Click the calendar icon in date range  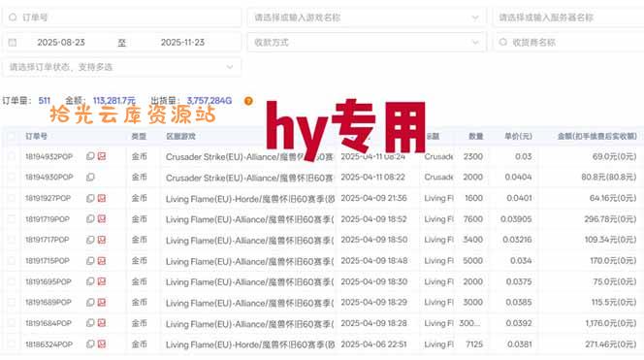point(13,43)
